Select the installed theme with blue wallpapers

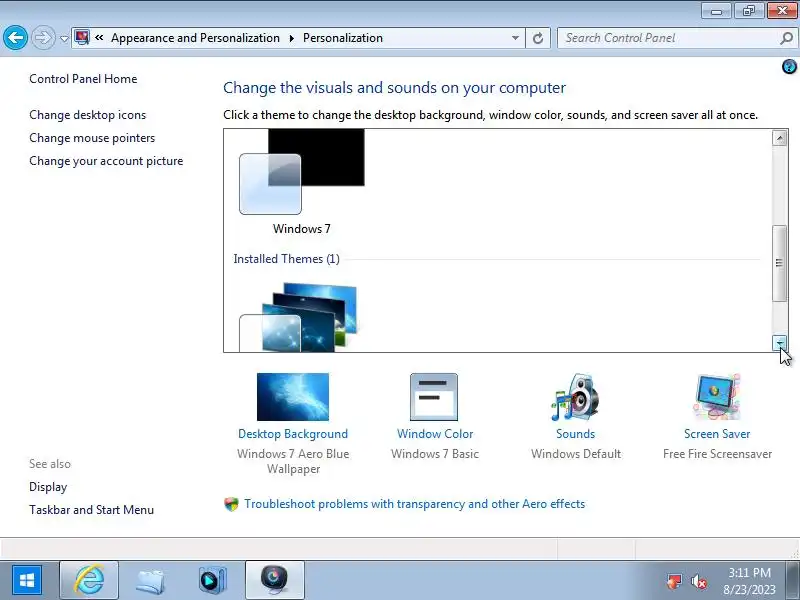(x=298, y=317)
